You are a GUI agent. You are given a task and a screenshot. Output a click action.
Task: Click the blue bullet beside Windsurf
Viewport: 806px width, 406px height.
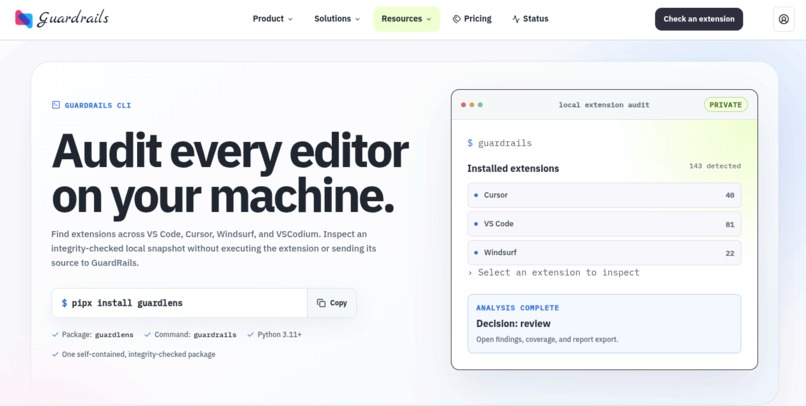coord(476,253)
